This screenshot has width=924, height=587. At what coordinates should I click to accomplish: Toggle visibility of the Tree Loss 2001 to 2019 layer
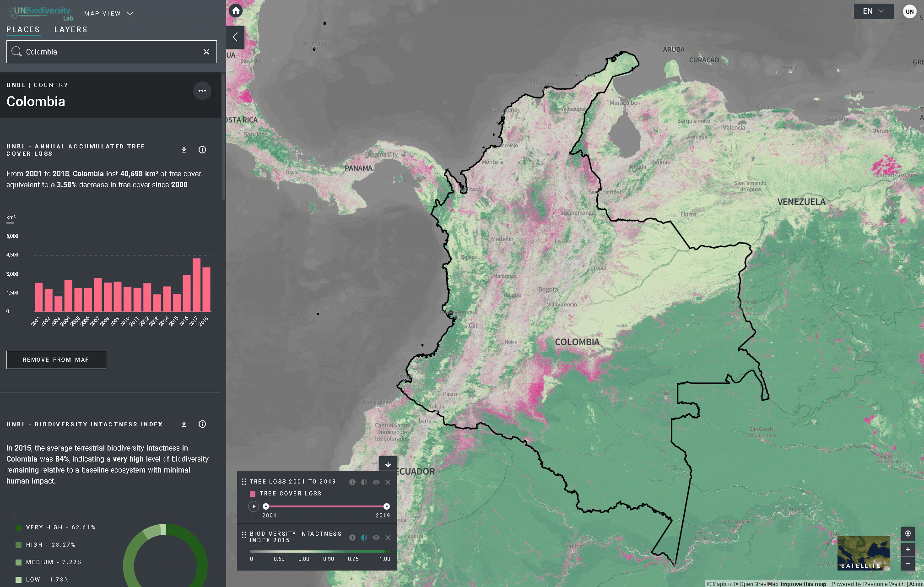coord(376,482)
